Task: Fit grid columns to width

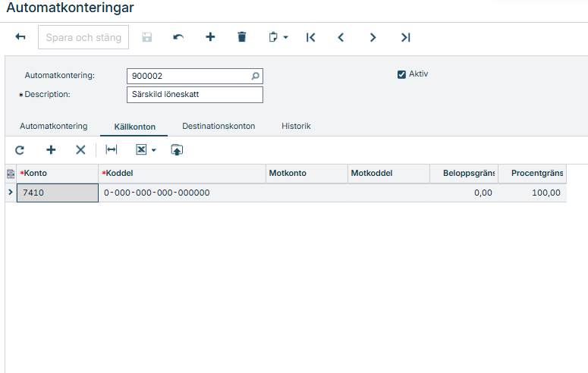Action: tap(112, 150)
